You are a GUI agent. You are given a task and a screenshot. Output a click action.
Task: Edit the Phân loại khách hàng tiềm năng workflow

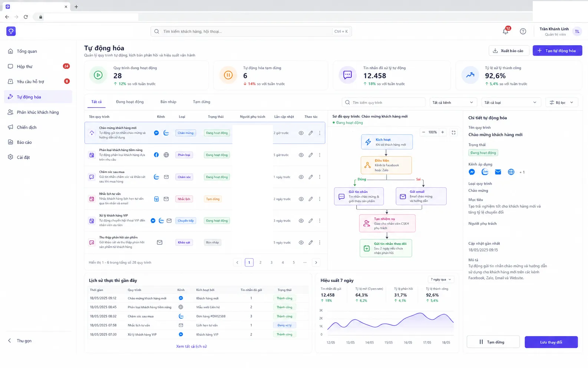[311, 155]
